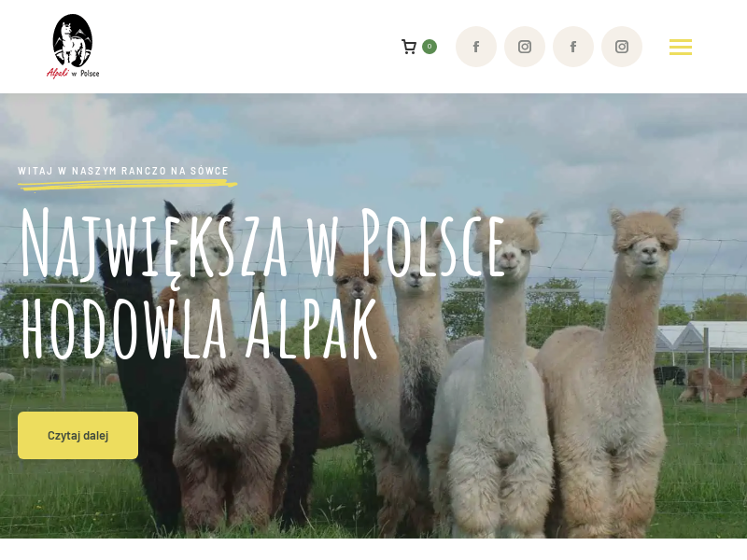This screenshot has width=747, height=560.
Task: Click the alpaca emblem in the logo
Action: click(x=73, y=40)
